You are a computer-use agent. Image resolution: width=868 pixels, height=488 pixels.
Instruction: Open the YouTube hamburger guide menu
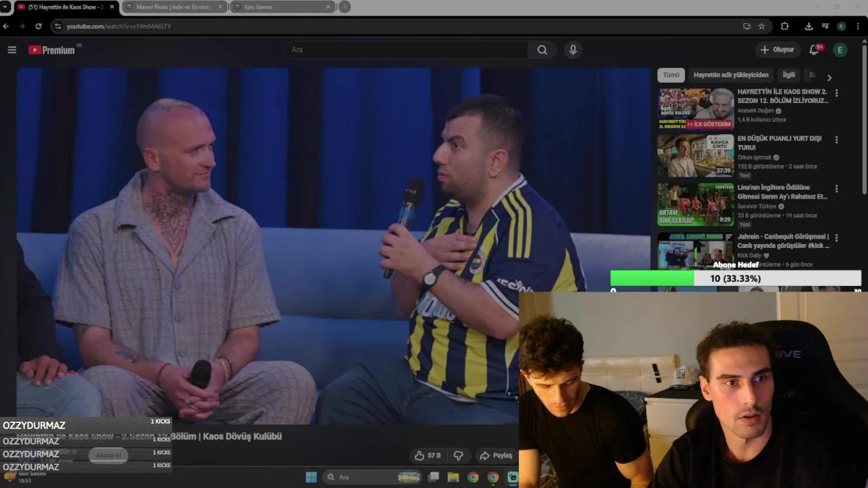12,49
